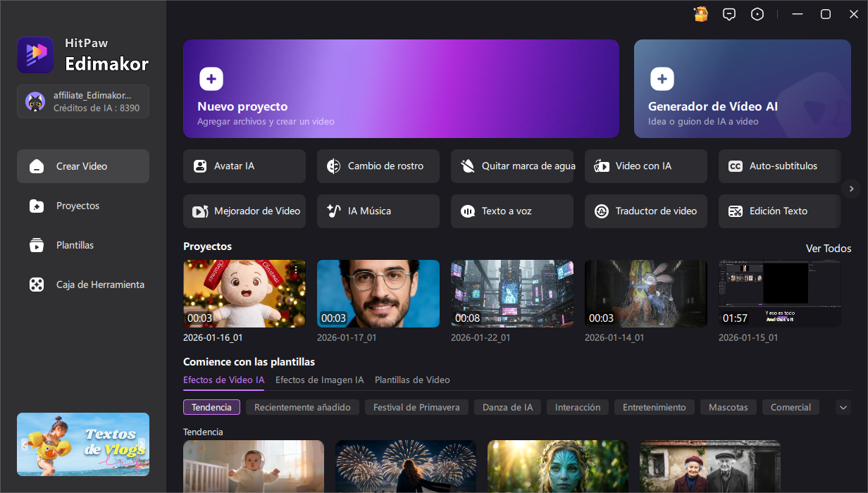
Task: Open project thumbnail 2026-01-22_01
Action: click(x=512, y=294)
